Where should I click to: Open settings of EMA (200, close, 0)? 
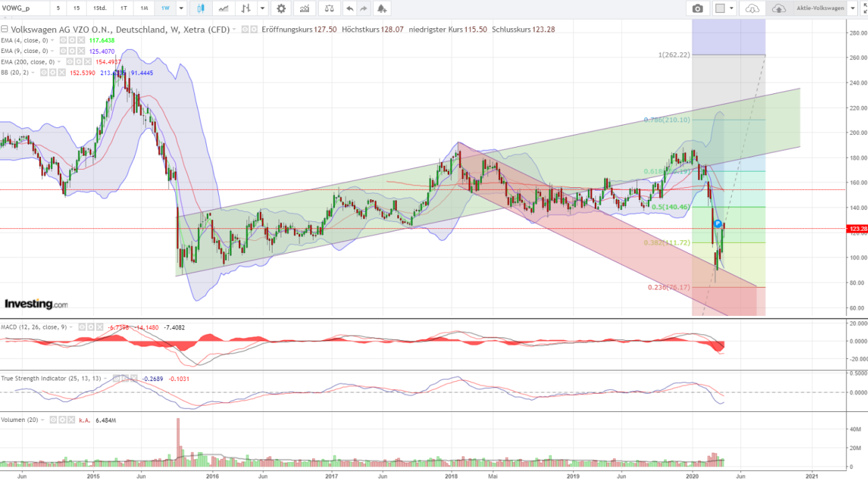(x=79, y=62)
